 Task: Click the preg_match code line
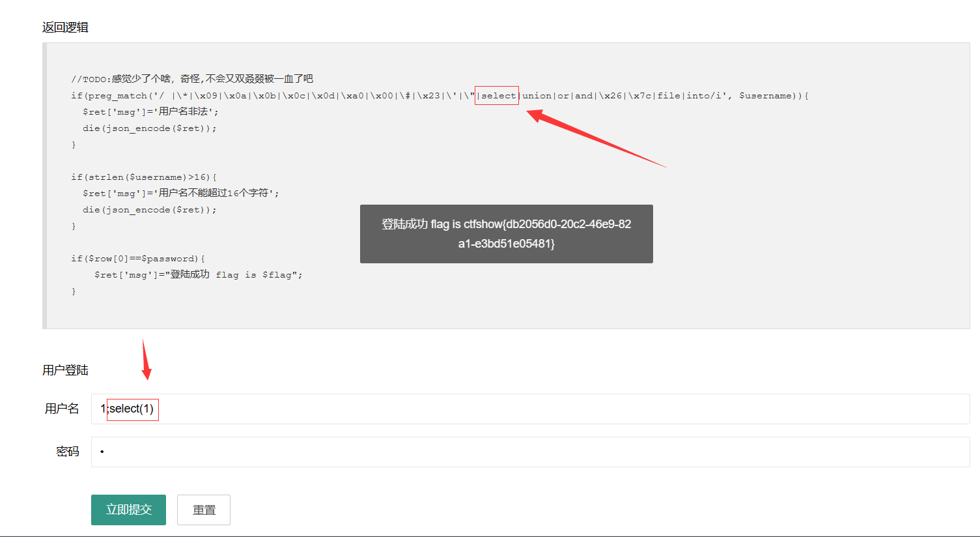[x=440, y=96]
